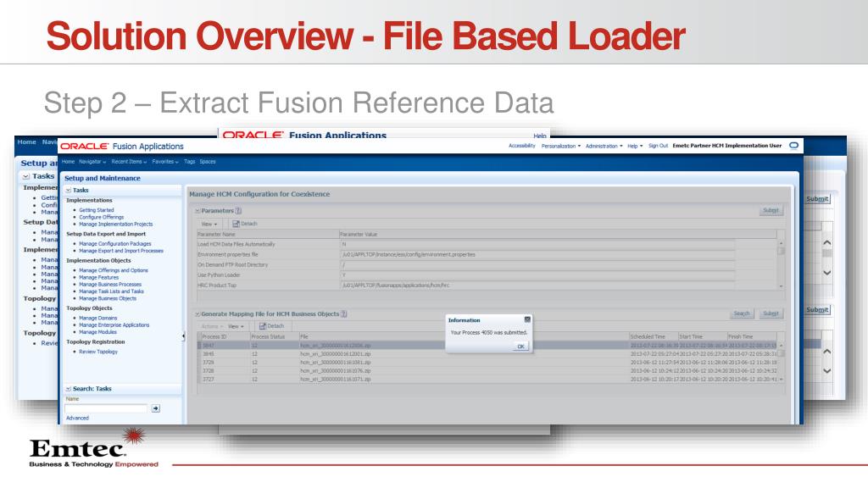Screen dimensions: 868x488
Task: Open Manage Business Processes link
Action: click(110, 285)
